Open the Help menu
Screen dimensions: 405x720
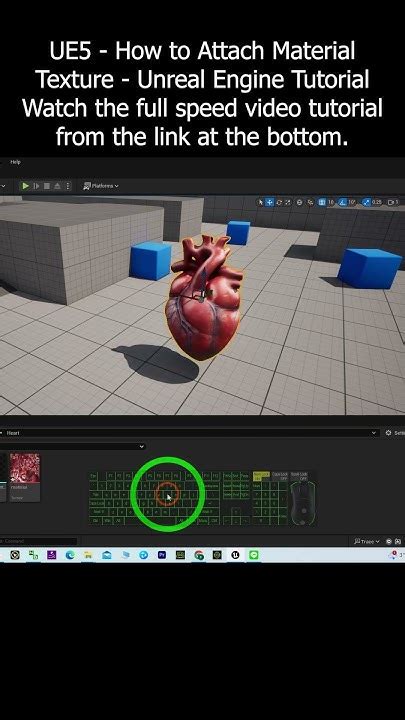[16, 162]
